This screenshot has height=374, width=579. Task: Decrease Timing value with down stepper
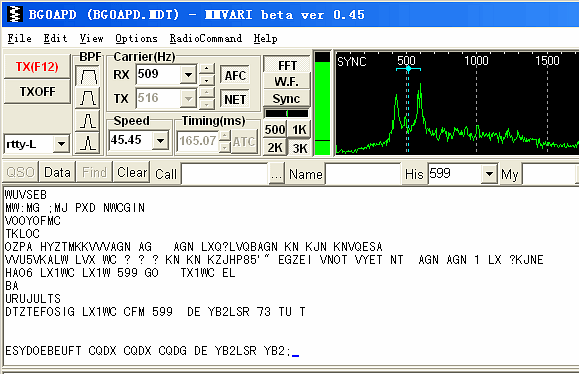tap(225, 147)
